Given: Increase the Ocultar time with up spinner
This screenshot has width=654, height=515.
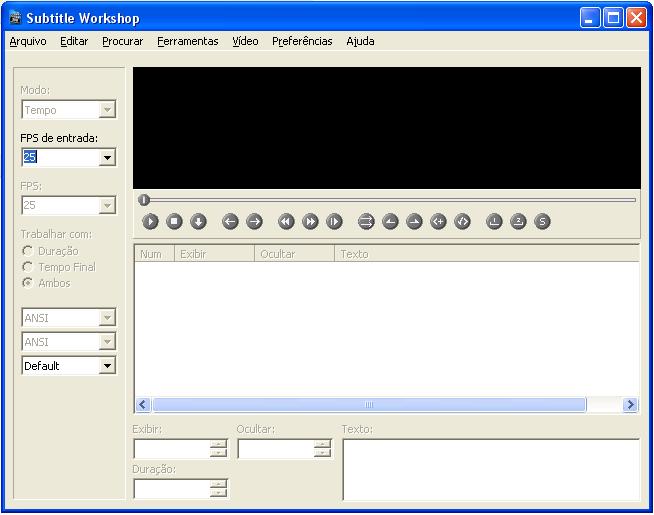Looking at the screenshot, I should click(322, 444).
